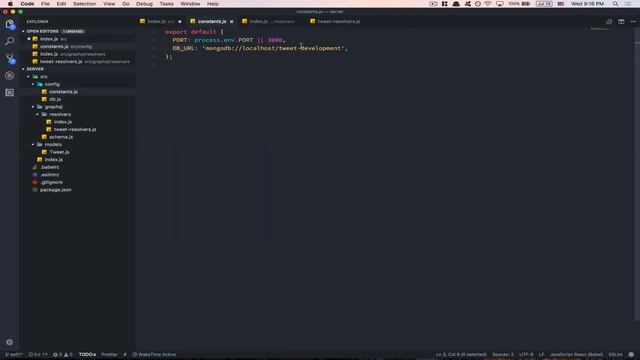Open the Tasks menu
Screen dimensions: 640x360
pyautogui.click(x=167, y=4)
